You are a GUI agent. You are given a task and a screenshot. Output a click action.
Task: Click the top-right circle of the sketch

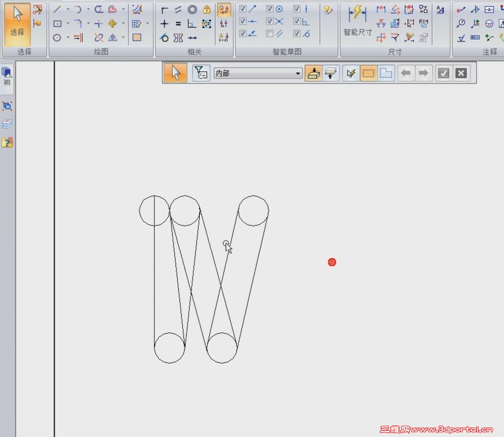(253, 211)
